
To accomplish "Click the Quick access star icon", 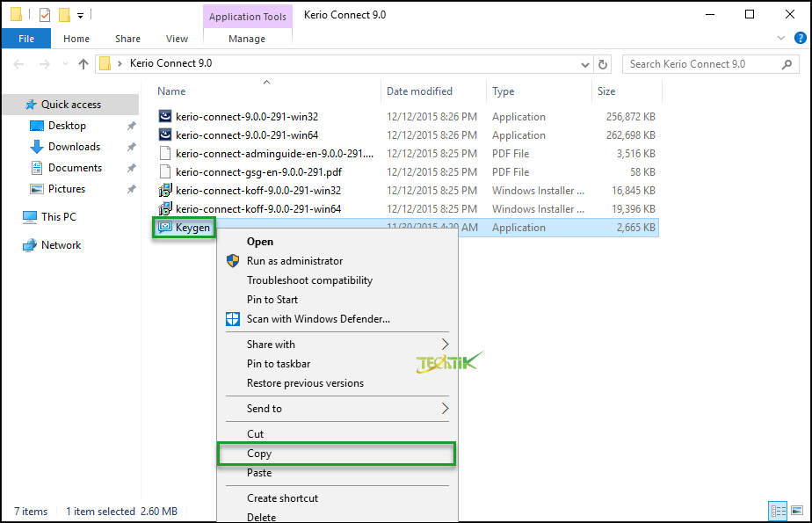I will pos(31,105).
